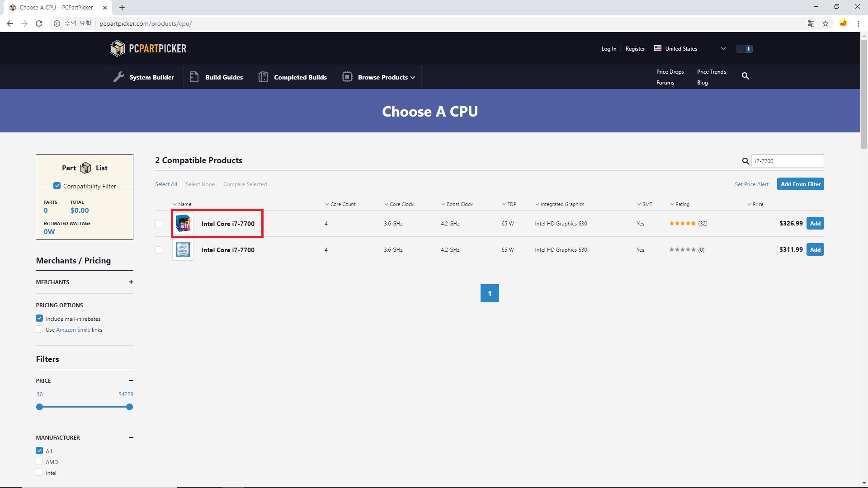This screenshot has width=868, height=488.
Task: Click the minimum price slider handle
Action: 39,407
